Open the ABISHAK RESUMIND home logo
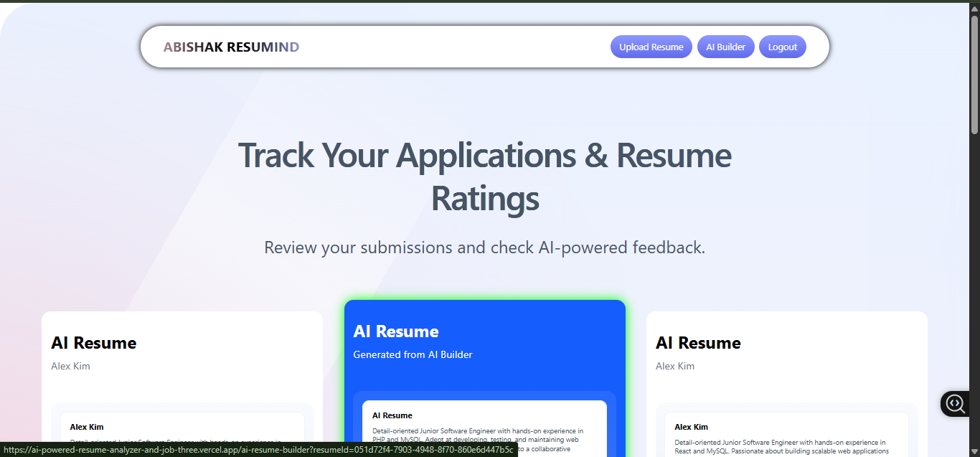980x457 pixels. 231,47
